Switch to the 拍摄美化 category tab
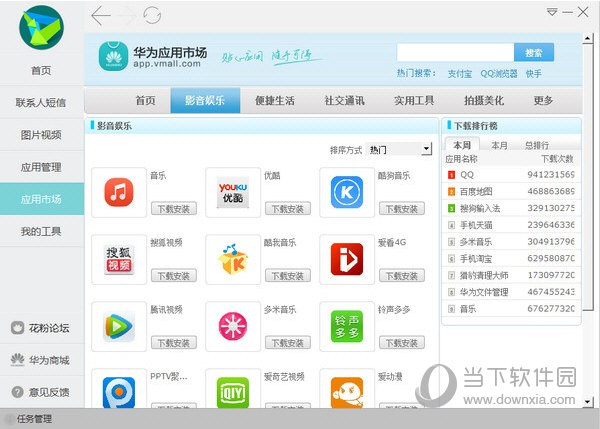Image resolution: width=600 pixels, height=429 pixels. pos(484,101)
